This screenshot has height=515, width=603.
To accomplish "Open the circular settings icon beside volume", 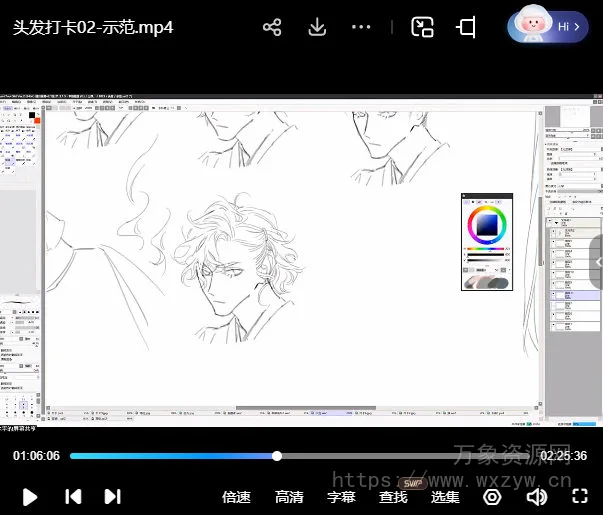I will [x=492, y=496].
